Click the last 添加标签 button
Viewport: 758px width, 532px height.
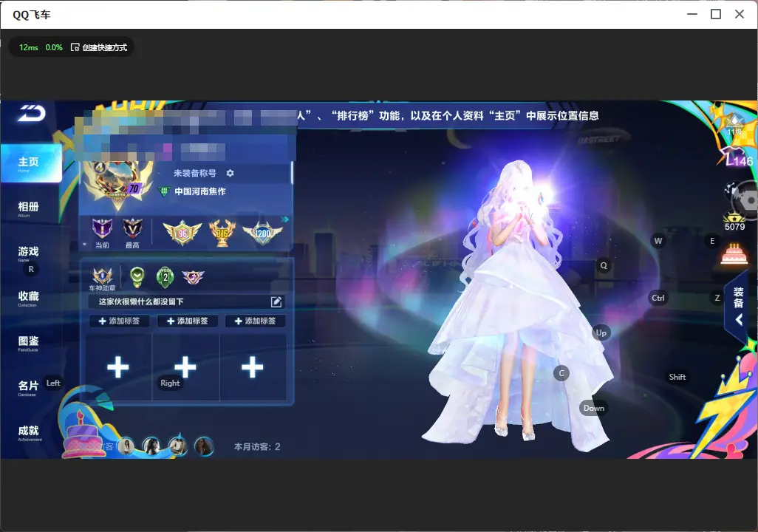coord(255,321)
